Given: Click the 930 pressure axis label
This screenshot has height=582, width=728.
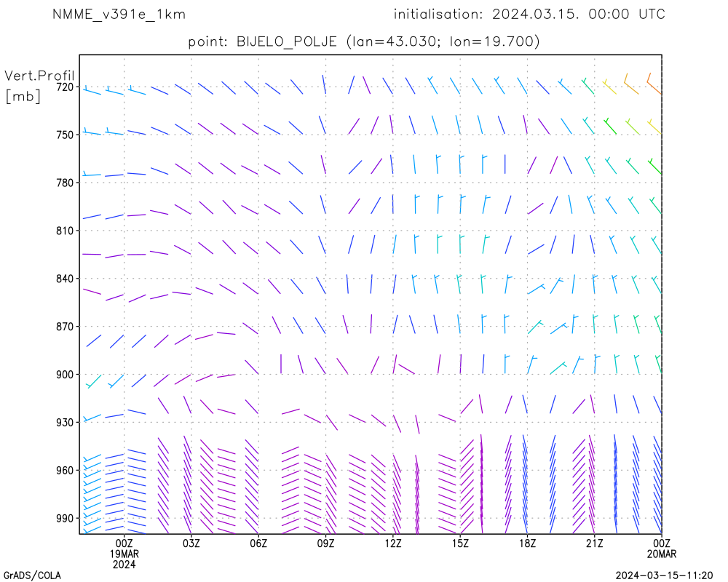Looking at the screenshot, I should pos(65,423).
